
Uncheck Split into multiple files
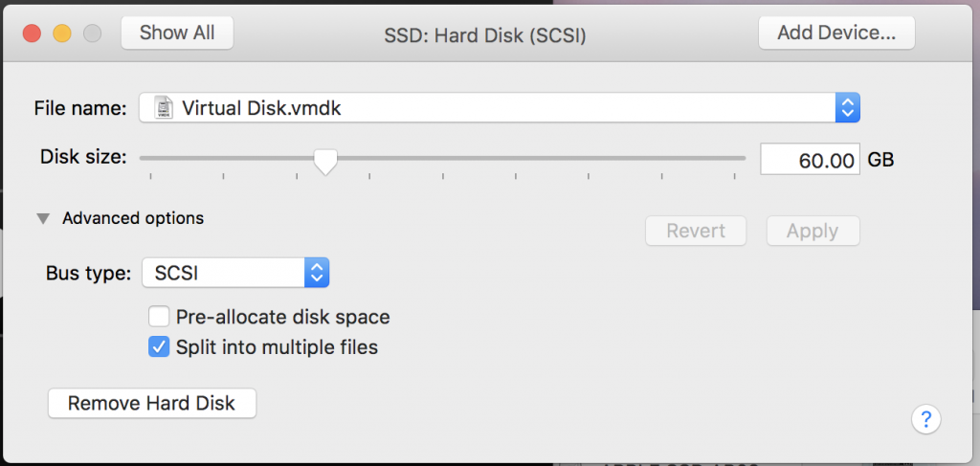pos(159,346)
